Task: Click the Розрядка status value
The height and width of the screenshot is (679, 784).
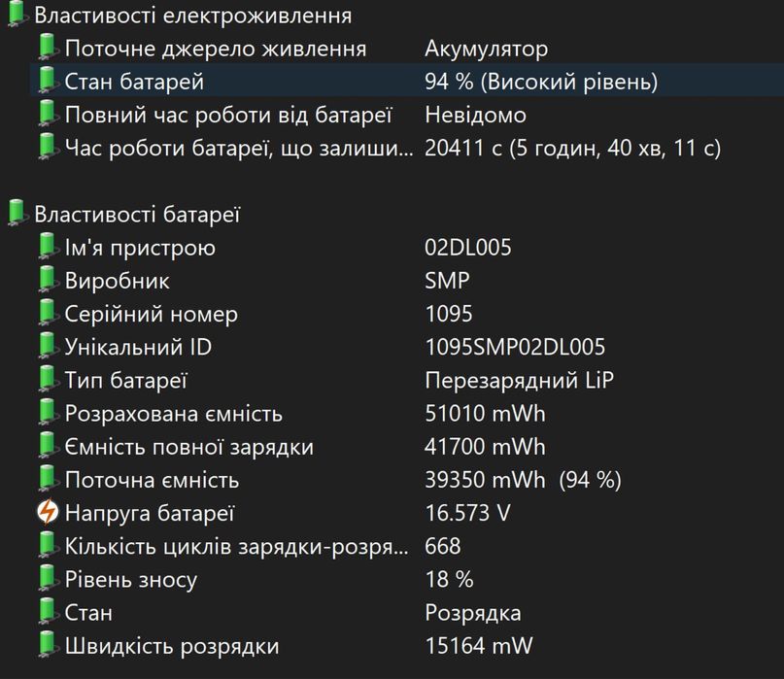Action: coord(472,613)
